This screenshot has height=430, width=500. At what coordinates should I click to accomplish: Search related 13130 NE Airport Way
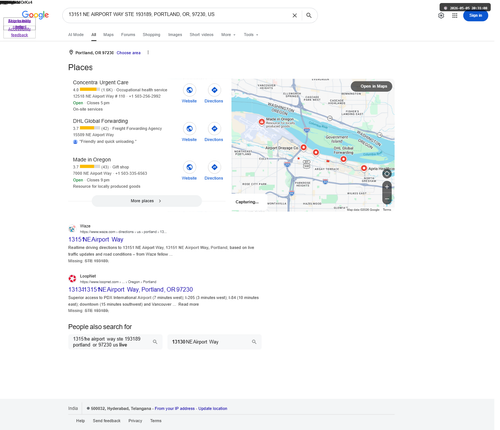pyautogui.click(x=214, y=342)
